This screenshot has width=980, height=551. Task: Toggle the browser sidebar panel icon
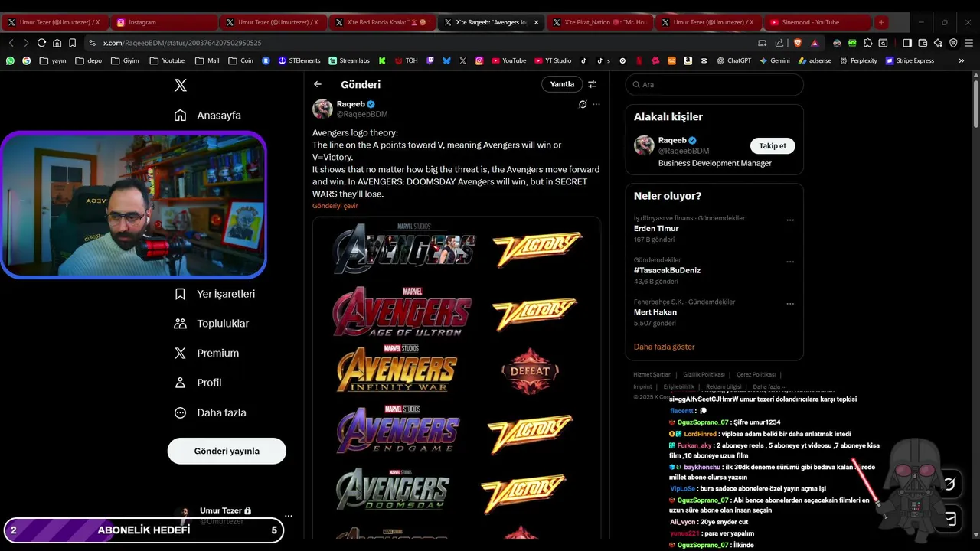[x=907, y=43]
